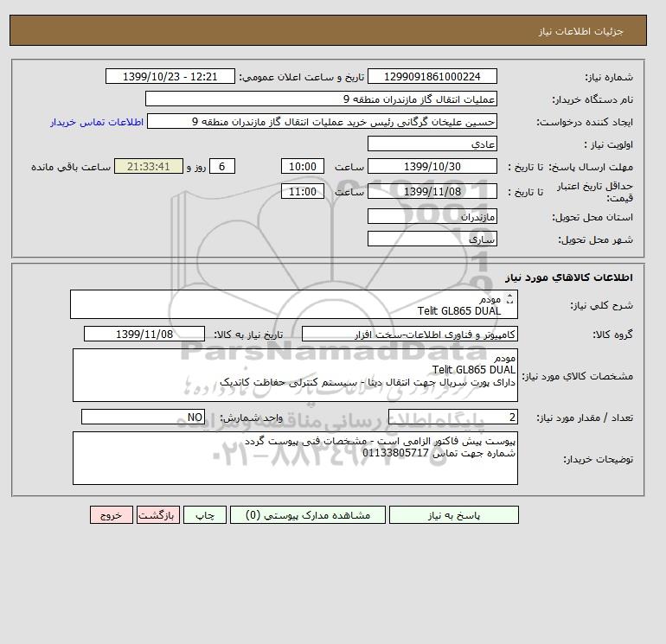Image resolution: width=666 pixels, height=644 pixels.
Task: Click the نام دستگاه خریدار label
Action: (592, 99)
